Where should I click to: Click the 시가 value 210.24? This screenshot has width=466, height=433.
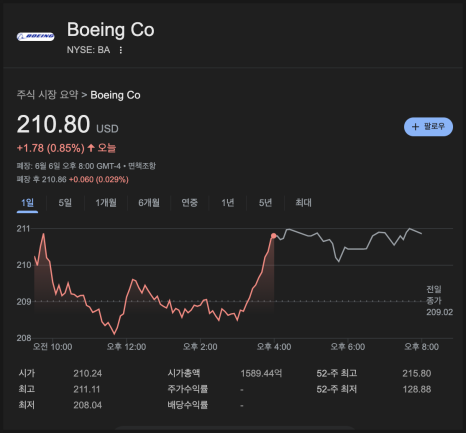pyautogui.click(x=88, y=373)
